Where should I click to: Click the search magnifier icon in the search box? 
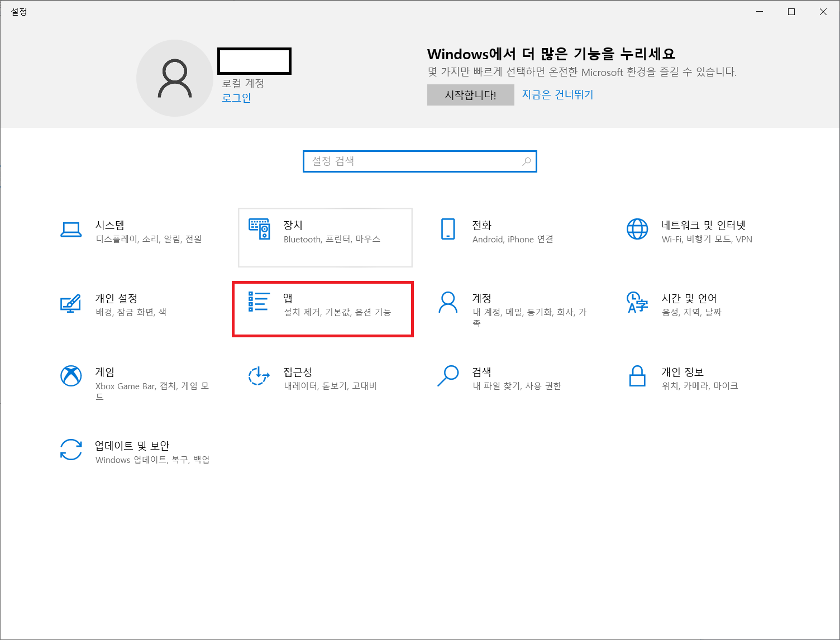(526, 161)
